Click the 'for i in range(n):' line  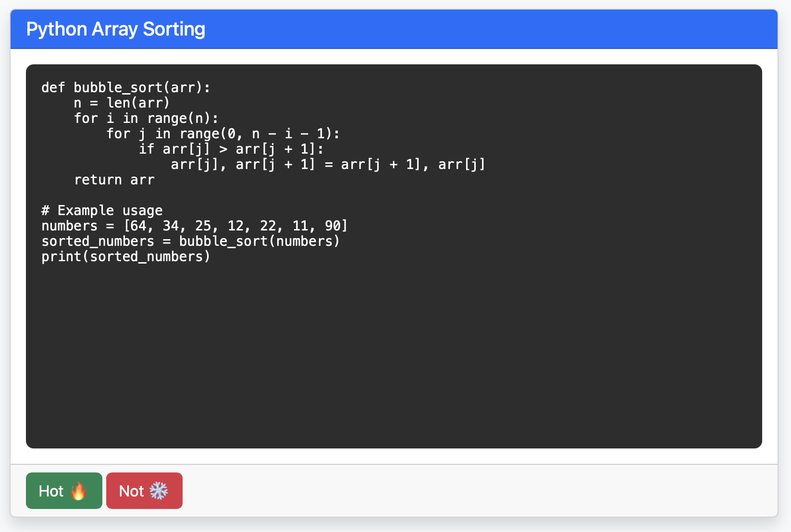tap(146, 118)
